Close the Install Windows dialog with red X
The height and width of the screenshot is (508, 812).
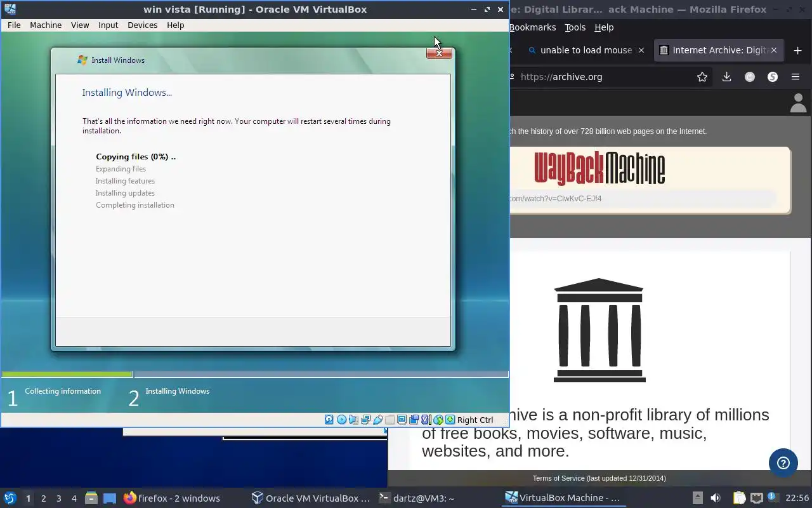tap(439, 53)
